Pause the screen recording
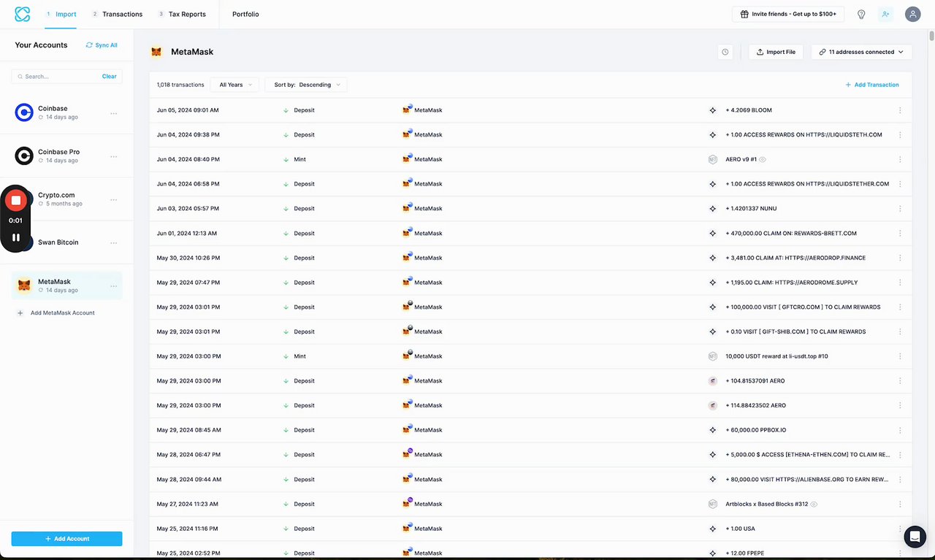The height and width of the screenshot is (560, 935). 16,237
